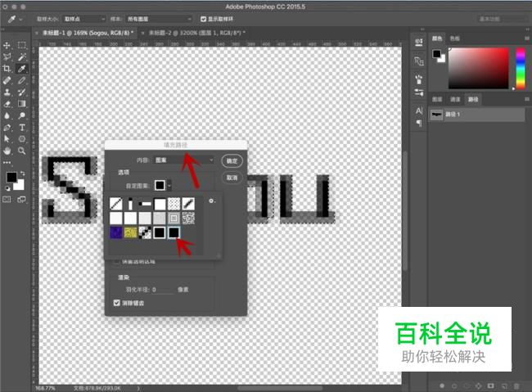Viewport: 532px width, 392px height.
Task: Pick the yellow pattern swatch
Action: click(131, 232)
